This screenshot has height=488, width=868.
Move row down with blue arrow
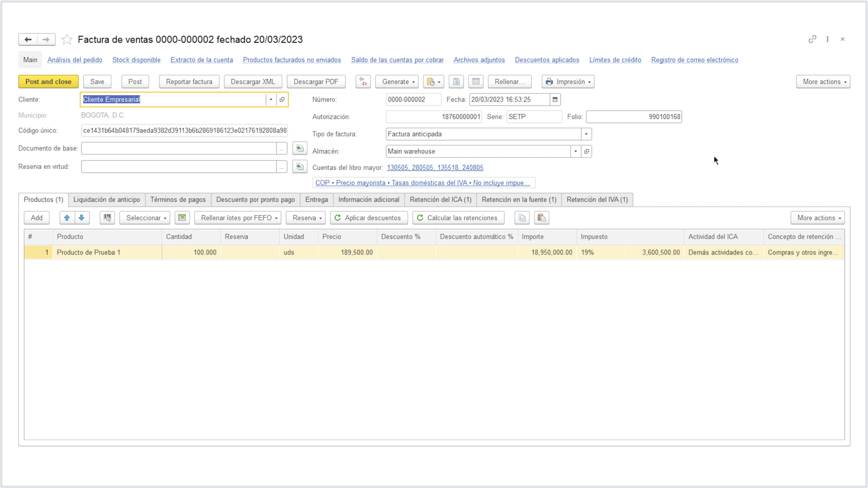pyautogui.click(x=82, y=218)
